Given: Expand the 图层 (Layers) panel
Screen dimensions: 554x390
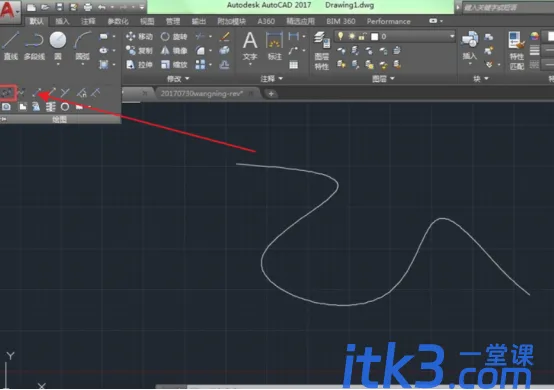Looking at the screenshot, I should (x=383, y=78).
